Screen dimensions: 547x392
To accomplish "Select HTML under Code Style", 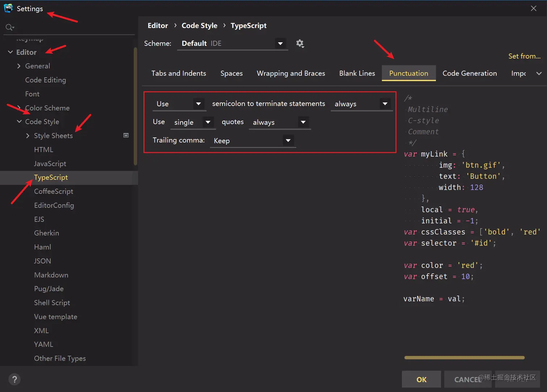I will point(43,150).
